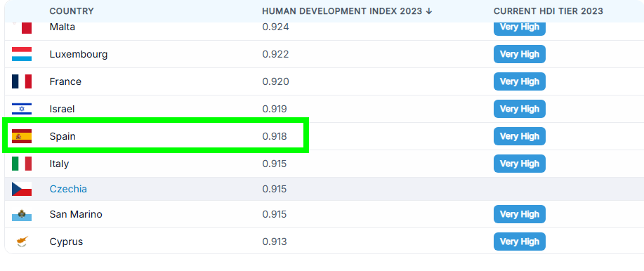
Task: Select the Spain country name
Action: 63,136
